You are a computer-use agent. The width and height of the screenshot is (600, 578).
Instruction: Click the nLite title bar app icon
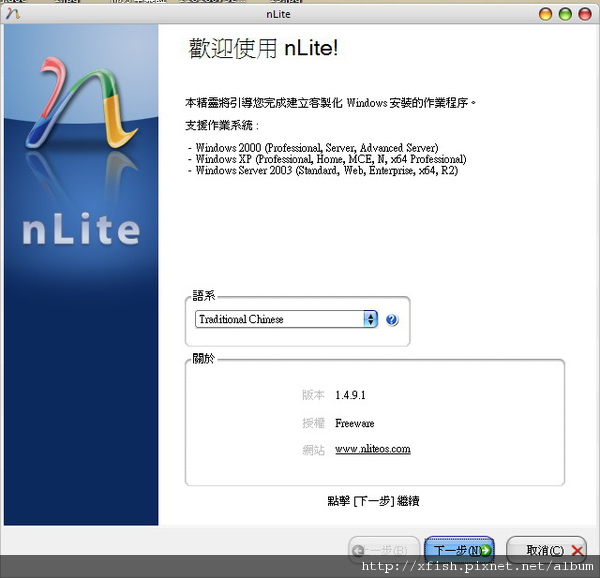[x=13, y=14]
